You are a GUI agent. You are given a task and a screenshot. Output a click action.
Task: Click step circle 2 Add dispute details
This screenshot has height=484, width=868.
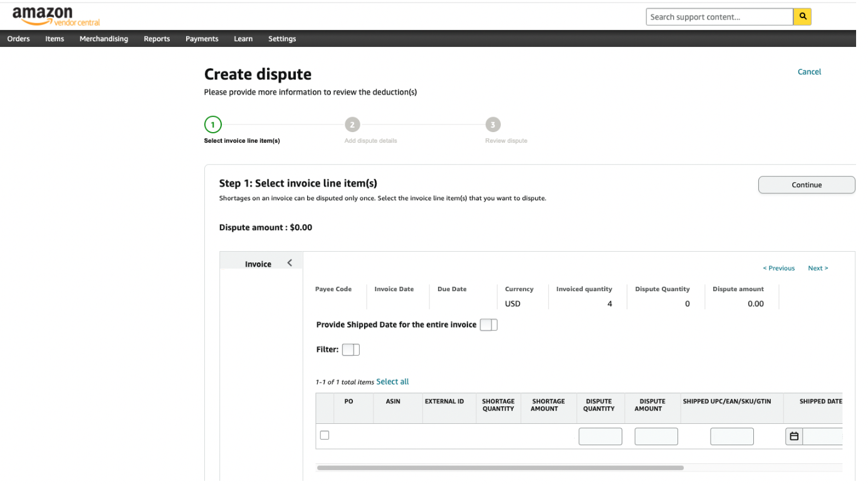pyautogui.click(x=352, y=125)
